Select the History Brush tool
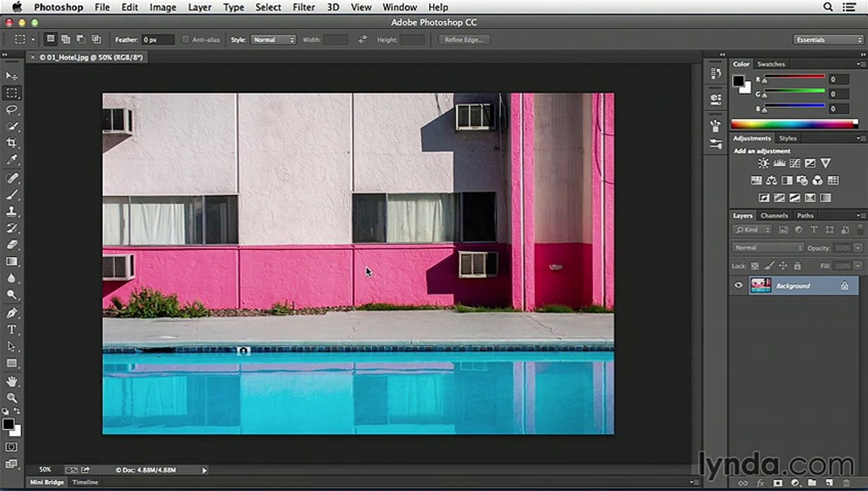 coord(12,228)
